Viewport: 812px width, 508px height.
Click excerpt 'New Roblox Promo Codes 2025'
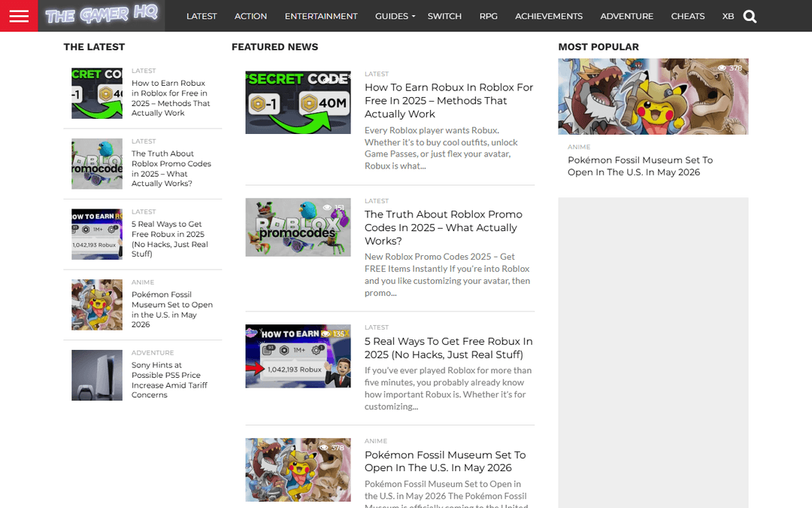pos(447,275)
